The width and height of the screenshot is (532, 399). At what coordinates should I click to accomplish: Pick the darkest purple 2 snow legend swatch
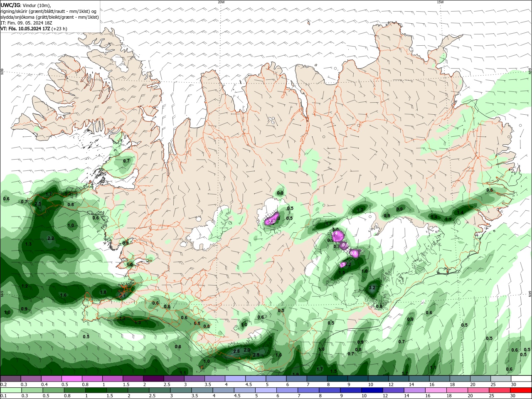153,379
